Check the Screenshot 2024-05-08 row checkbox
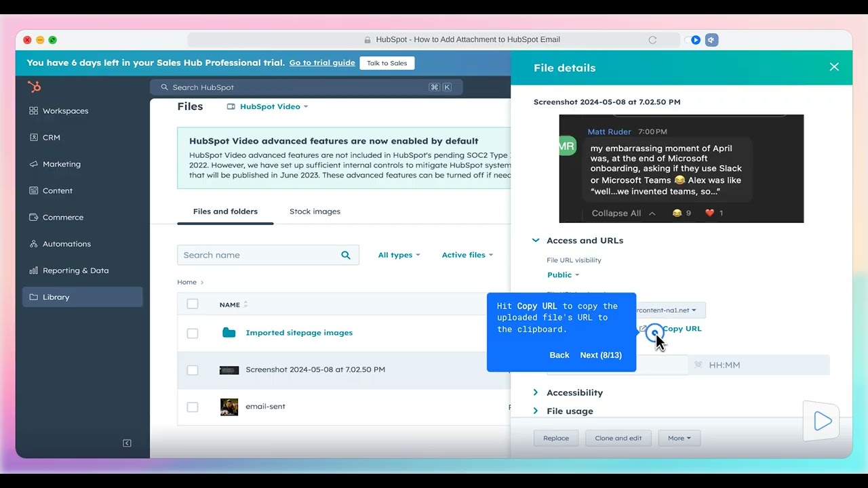Screen dimensions: 868x488 point(193,370)
